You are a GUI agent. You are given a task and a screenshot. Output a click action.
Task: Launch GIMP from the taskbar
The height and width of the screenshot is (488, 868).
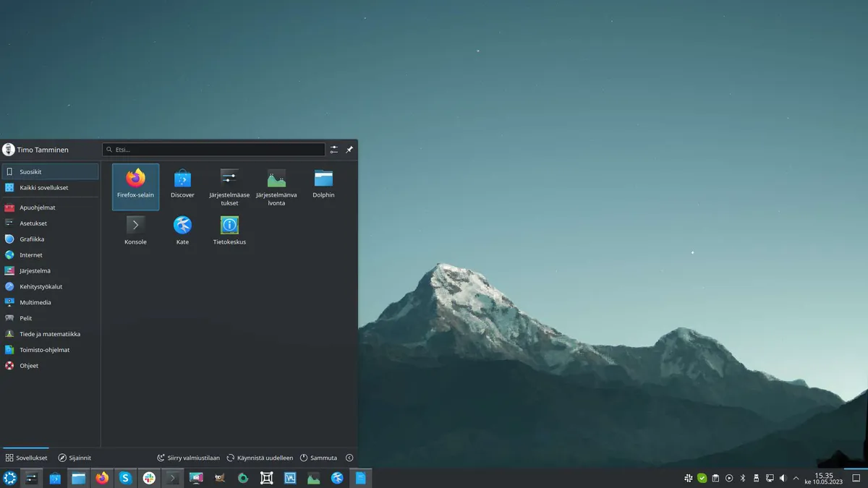click(x=218, y=478)
